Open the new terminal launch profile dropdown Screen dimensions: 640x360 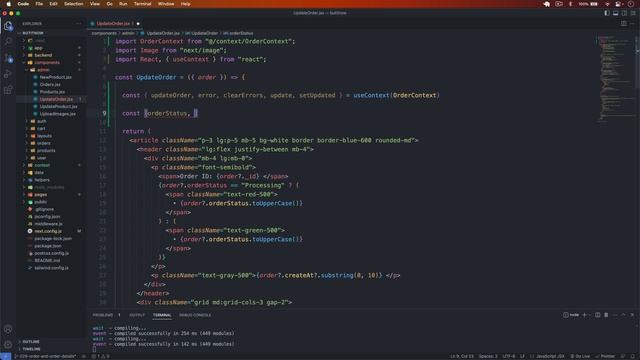pos(589,315)
